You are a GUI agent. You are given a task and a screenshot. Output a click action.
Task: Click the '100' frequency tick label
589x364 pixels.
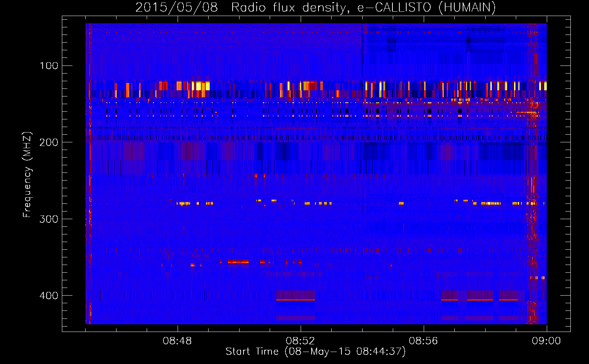click(x=49, y=66)
